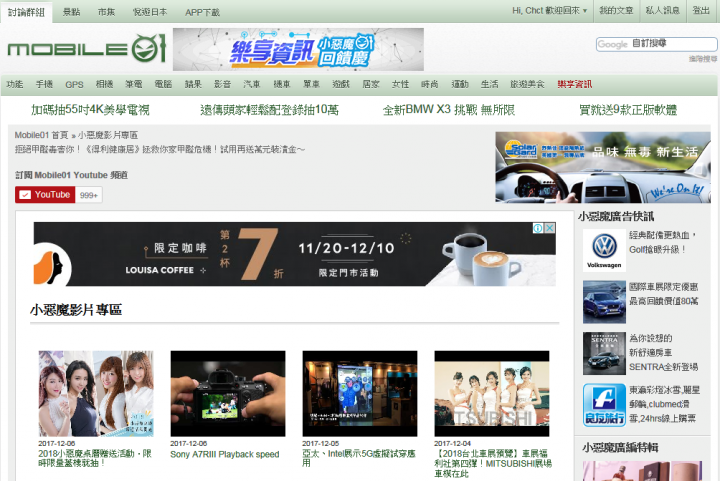Open the APP下載 tab
This screenshot has width=720, height=481.
(x=202, y=12)
